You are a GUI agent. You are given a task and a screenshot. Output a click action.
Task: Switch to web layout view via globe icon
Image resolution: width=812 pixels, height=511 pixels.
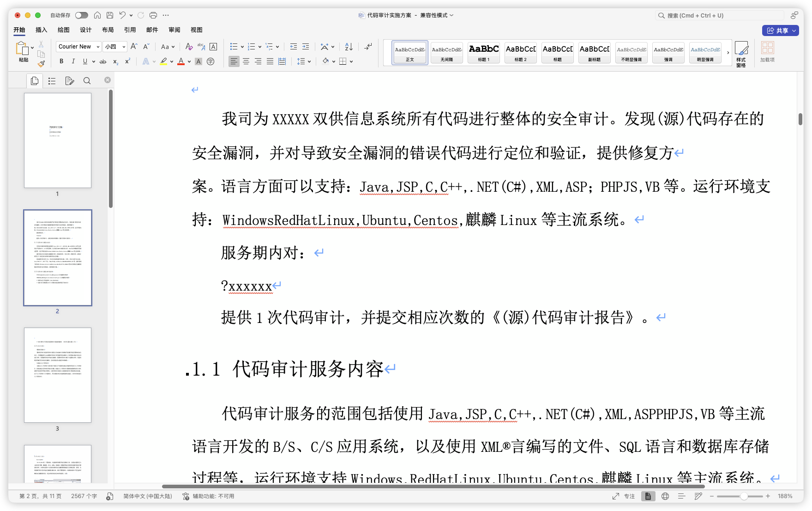point(665,496)
